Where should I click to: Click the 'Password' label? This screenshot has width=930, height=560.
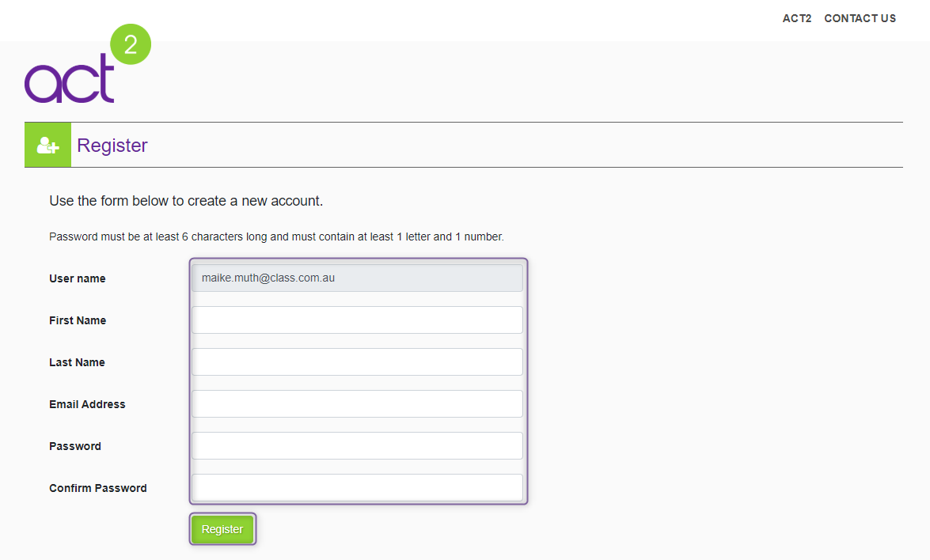[75, 446]
